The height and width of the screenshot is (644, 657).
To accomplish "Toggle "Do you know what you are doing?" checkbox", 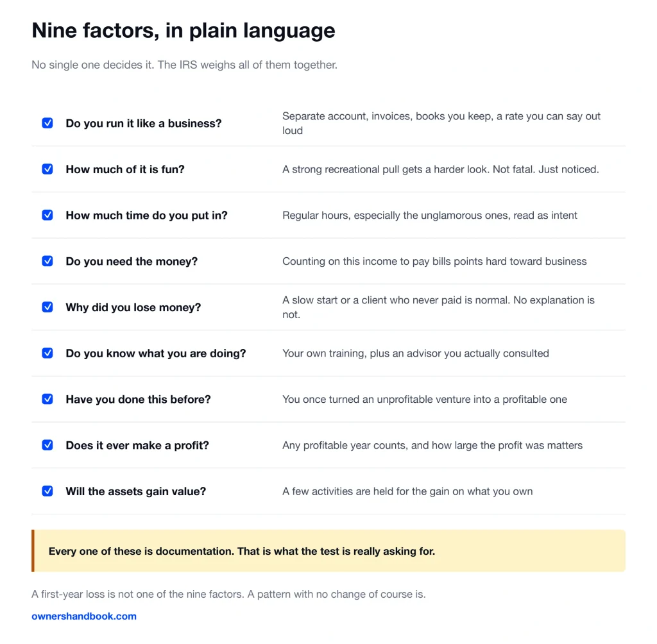I will point(47,353).
